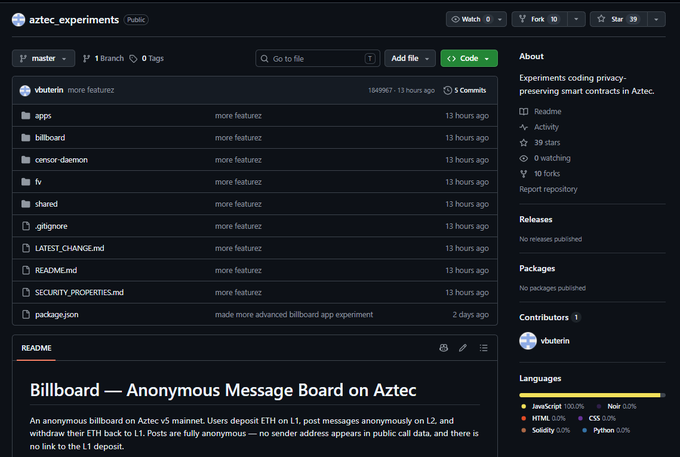
Task: Click the fv folder icon
Action: coord(26,182)
